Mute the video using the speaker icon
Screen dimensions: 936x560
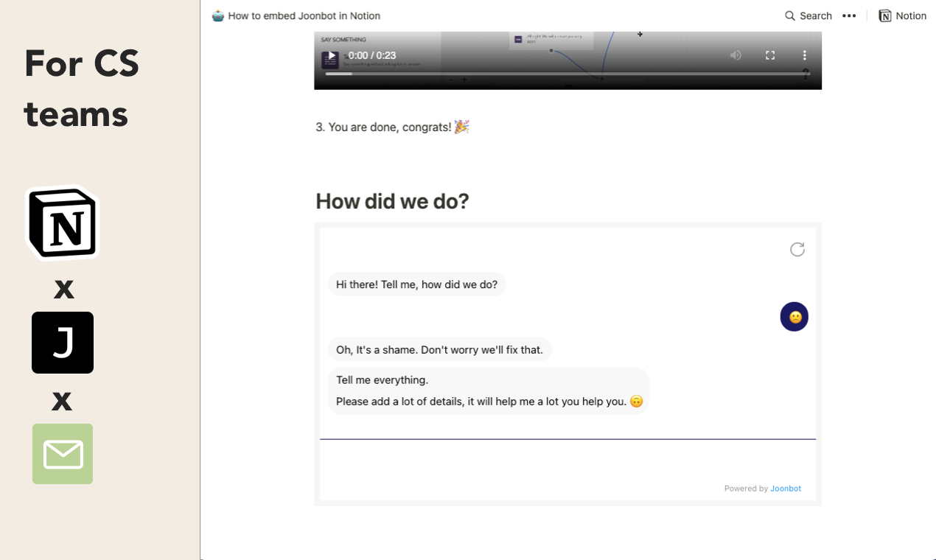(736, 55)
